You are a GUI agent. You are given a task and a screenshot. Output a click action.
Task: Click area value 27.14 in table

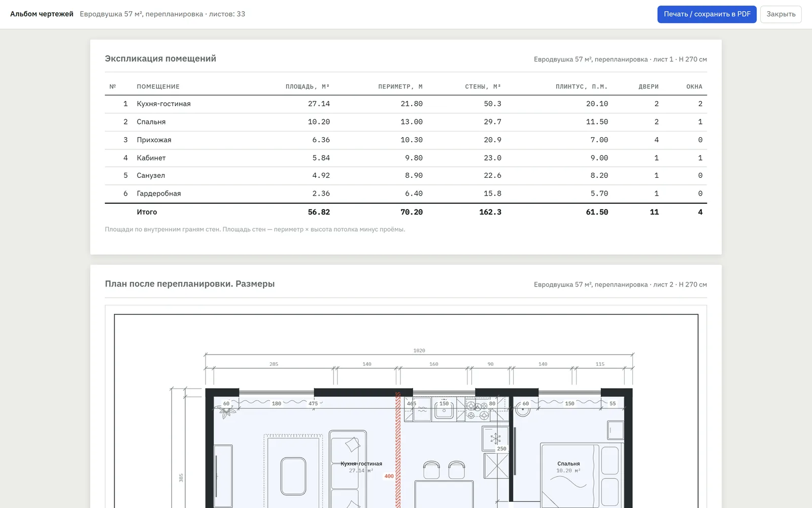click(x=319, y=104)
